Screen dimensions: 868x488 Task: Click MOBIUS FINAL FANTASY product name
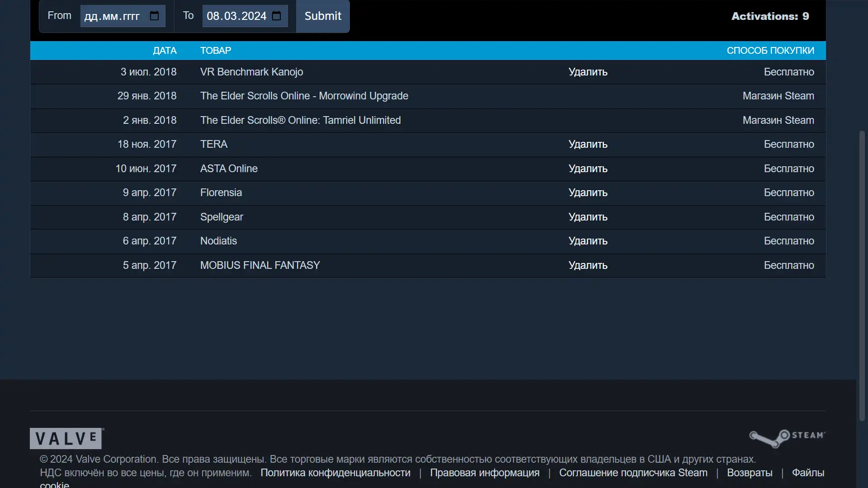[260, 265]
